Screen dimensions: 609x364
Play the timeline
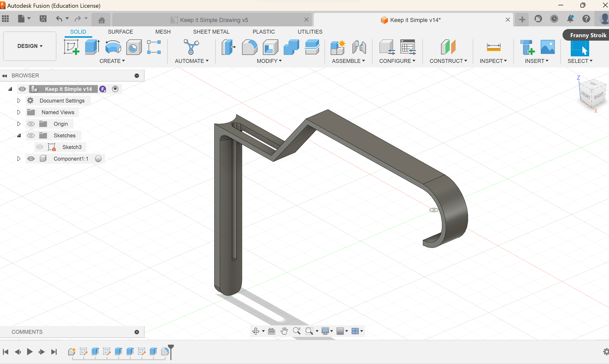(30, 352)
